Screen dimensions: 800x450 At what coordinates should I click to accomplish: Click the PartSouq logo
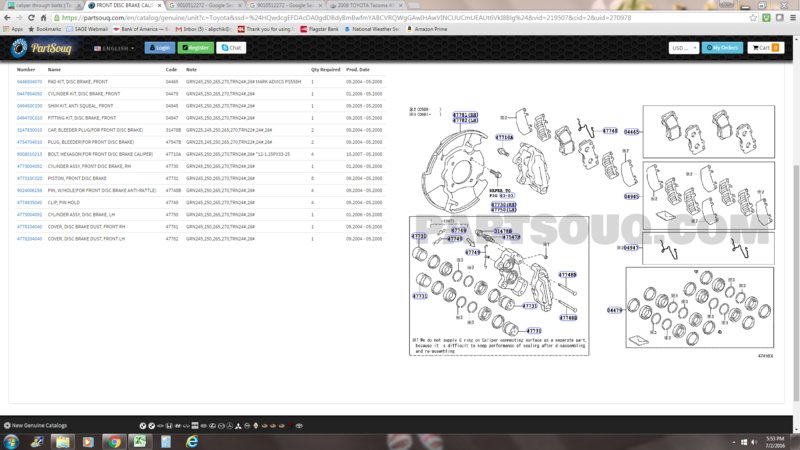tap(42, 48)
